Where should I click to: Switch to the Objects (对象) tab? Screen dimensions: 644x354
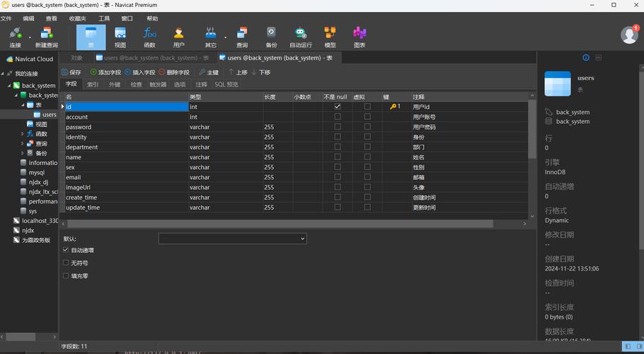[x=76, y=58]
